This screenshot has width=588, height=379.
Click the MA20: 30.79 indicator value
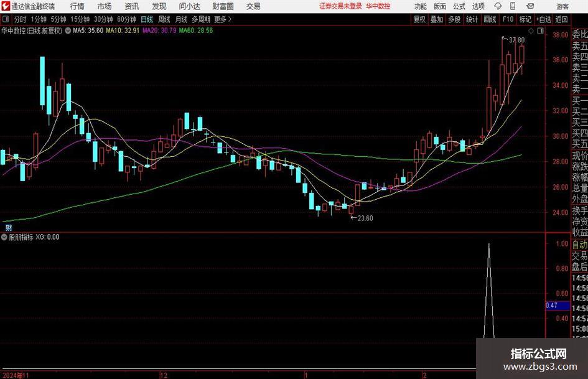pos(159,30)
